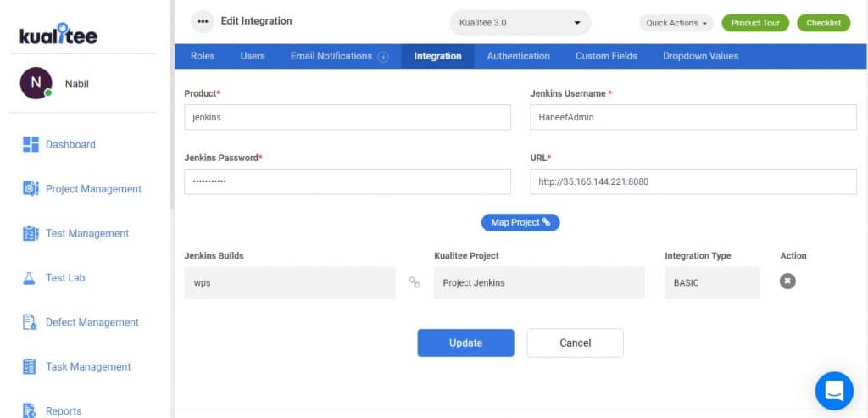
Task: Go to the Dropdown Values tab
Action: click(700, 56)
